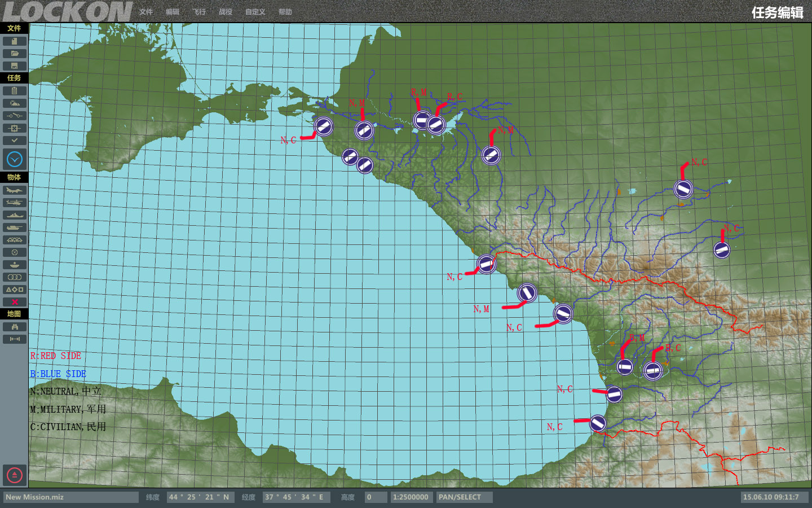The height and width of the screenshot is (508, 812).
Task: Add a ship object
Action: (x=14, y=215)
